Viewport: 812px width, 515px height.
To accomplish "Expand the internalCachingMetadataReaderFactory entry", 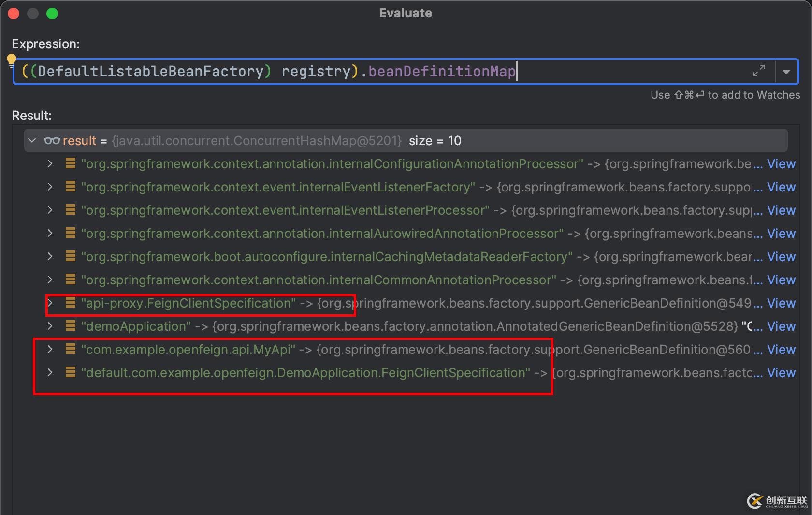I will [x=50, y=257].
